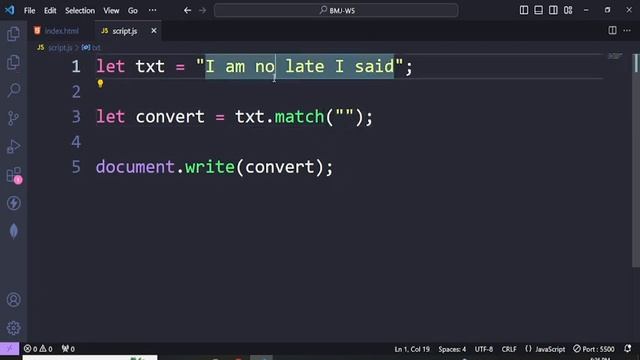Open errors and warnings count in status bar

coord(38,349)
